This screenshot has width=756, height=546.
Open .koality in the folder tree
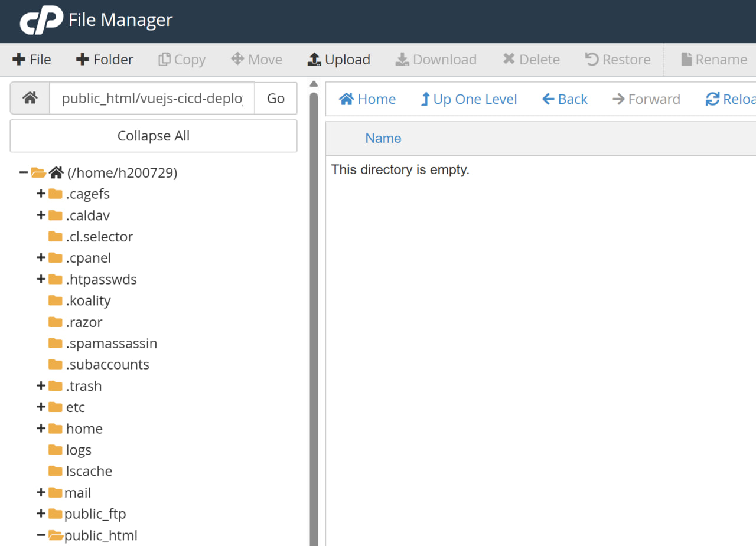[x=89, y=300]
